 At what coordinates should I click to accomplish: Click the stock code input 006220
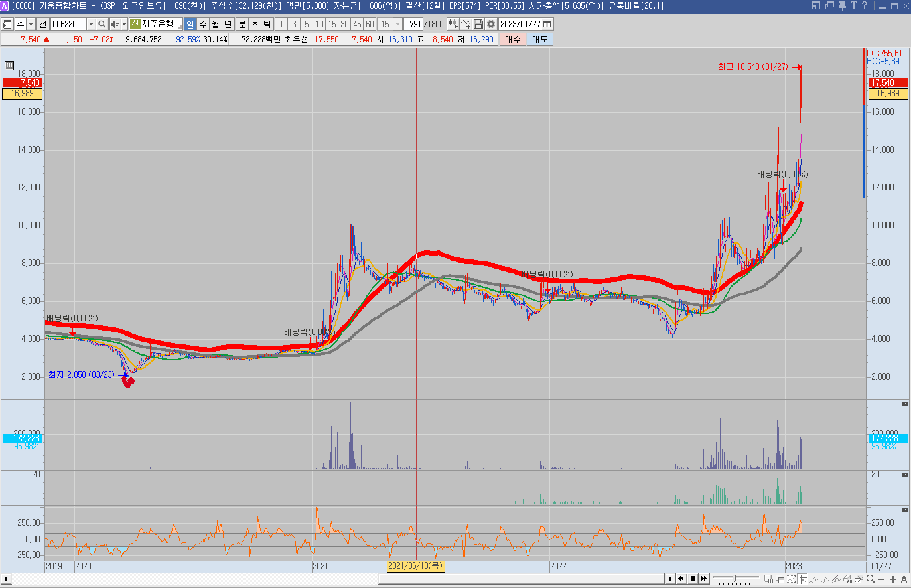[x=69, y=24]
